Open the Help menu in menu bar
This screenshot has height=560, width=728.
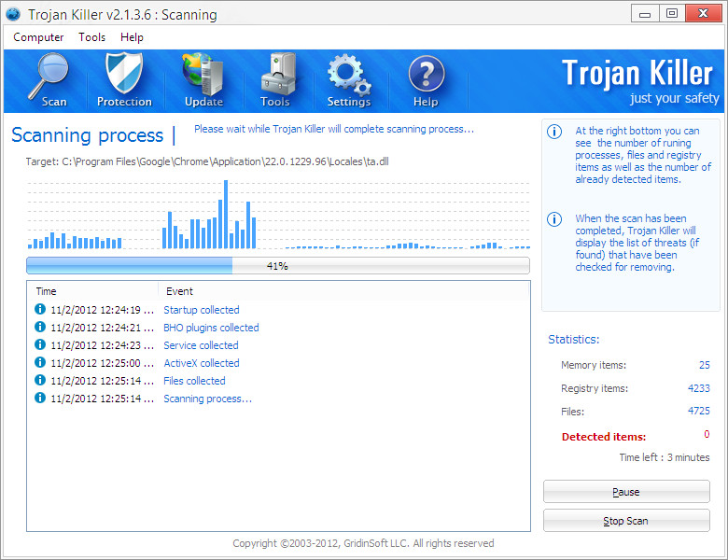[132, 37]
